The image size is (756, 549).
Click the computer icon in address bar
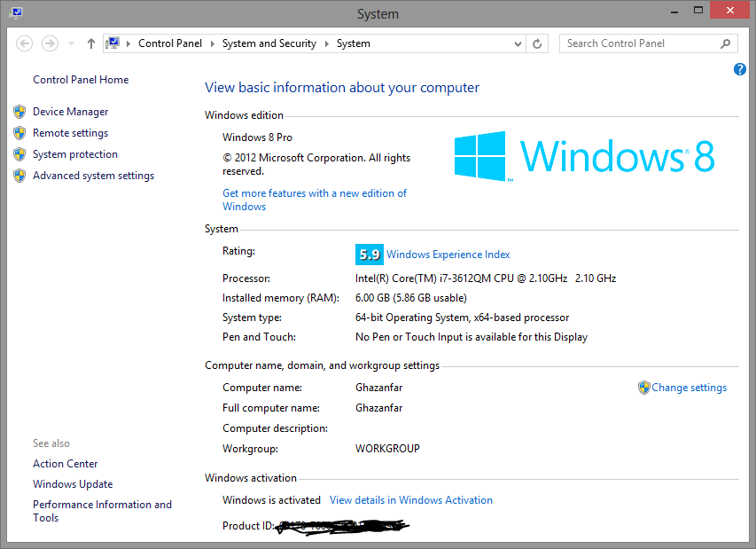(113, 43)
